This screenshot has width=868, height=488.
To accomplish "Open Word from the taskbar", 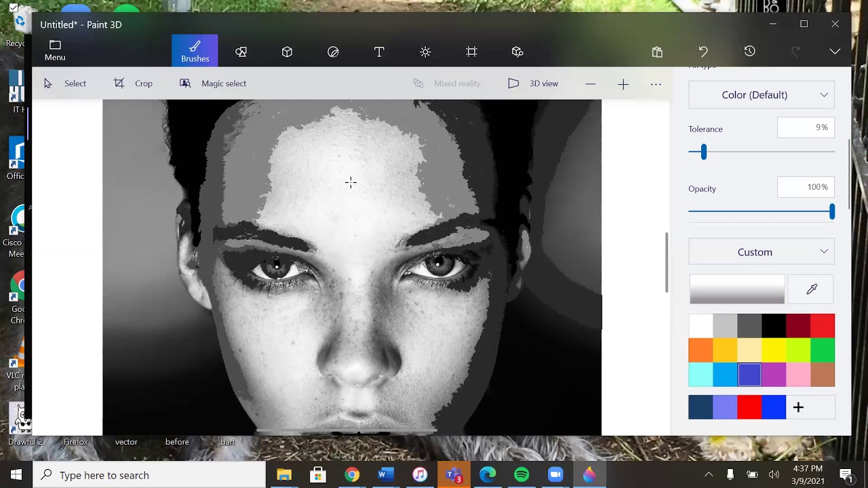I will coord(386,474).
